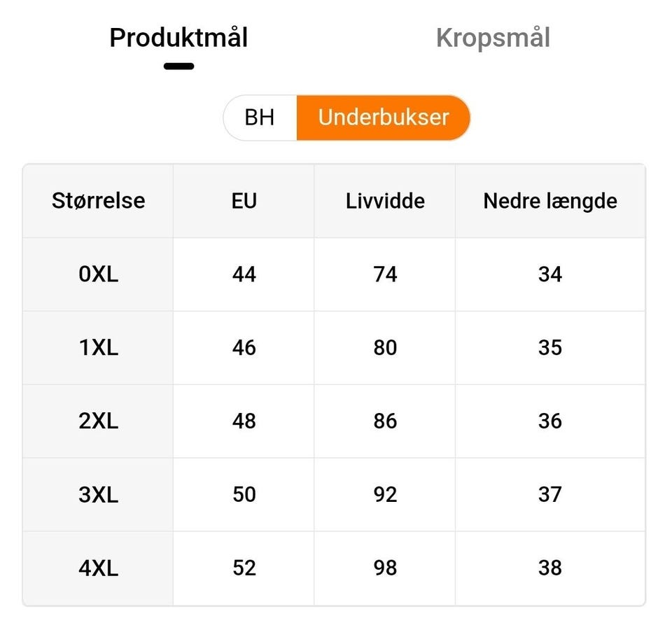672x630 pixels.
Task: Click EU size 52 cell
Action: pos(244,568)
